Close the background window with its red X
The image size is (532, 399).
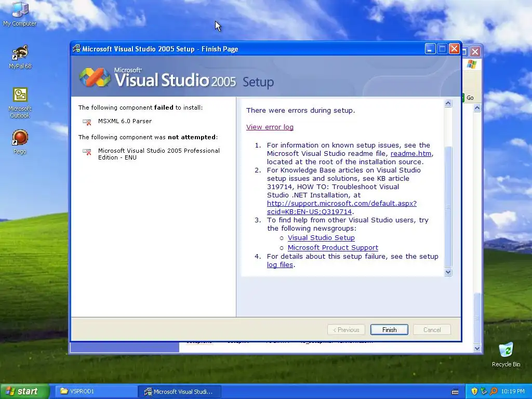(x=475, y=51)
